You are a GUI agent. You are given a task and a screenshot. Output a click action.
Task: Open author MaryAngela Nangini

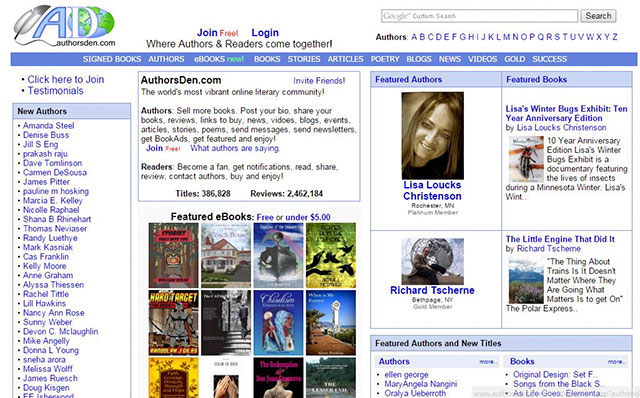point(421,384)
